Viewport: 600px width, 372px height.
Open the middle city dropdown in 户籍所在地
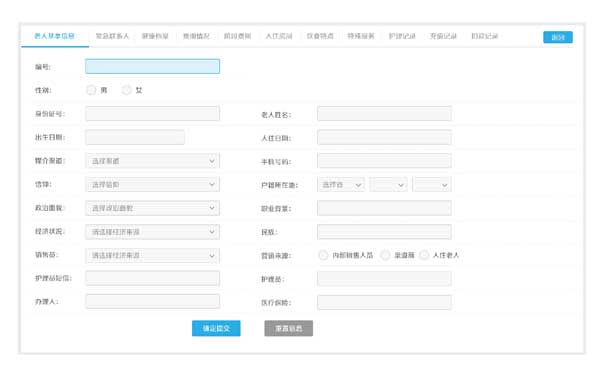388,185
